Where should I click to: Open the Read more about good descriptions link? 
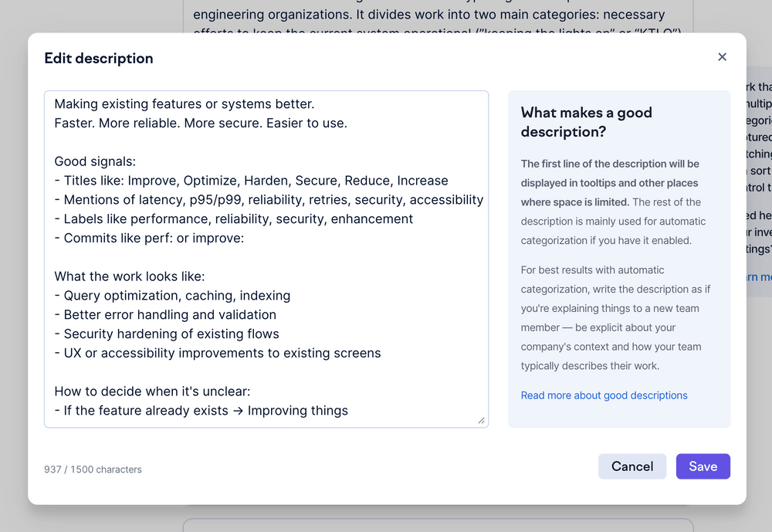pyautogui.click(x=604, y=395)
